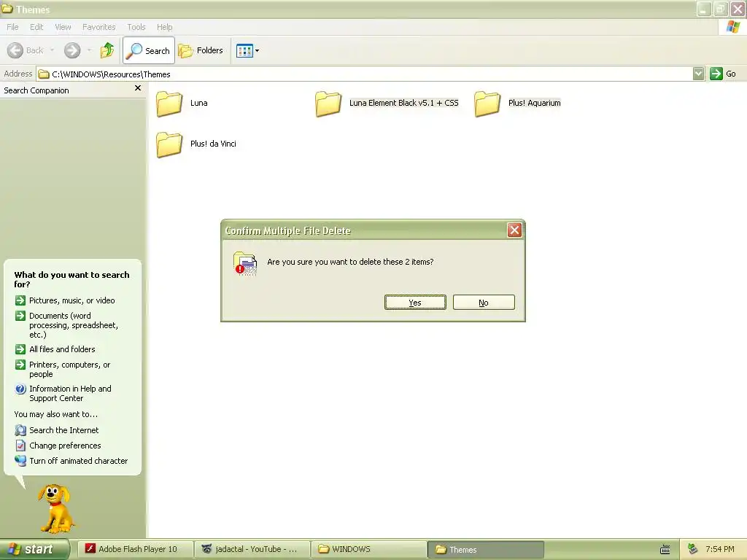
Task: Switch to WINDOWS folder taskbar button
Action: tap(368, 549)
